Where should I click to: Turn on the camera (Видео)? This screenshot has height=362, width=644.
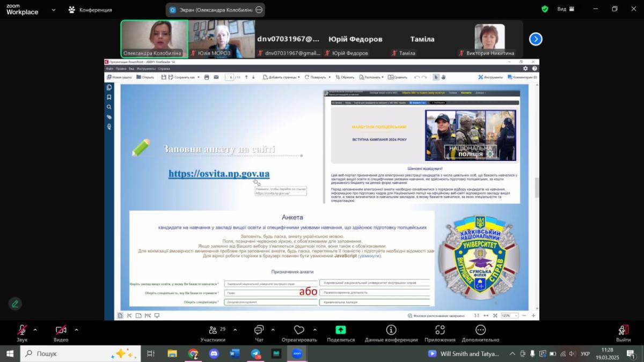[61, 330]
